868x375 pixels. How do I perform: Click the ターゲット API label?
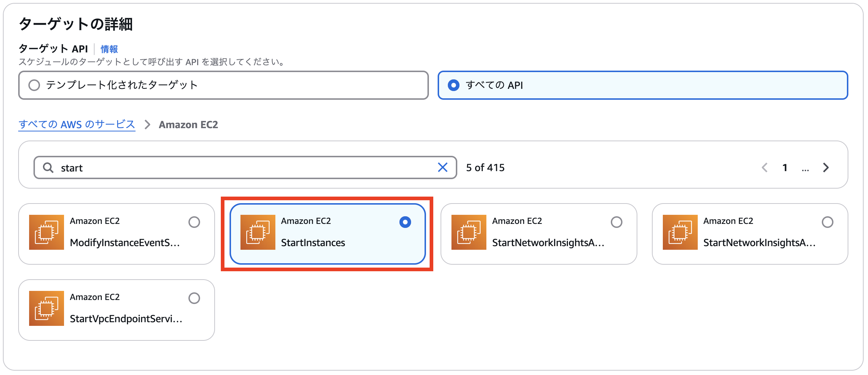53,49
